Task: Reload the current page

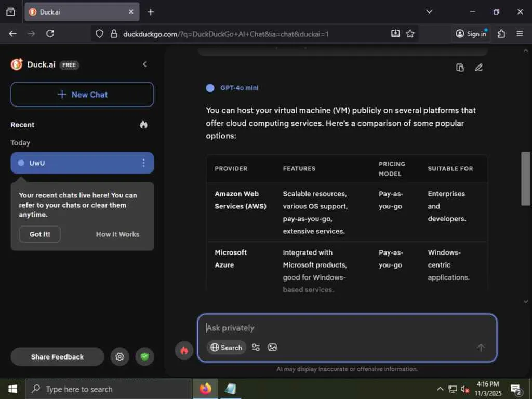Action: tap(50, 34)
